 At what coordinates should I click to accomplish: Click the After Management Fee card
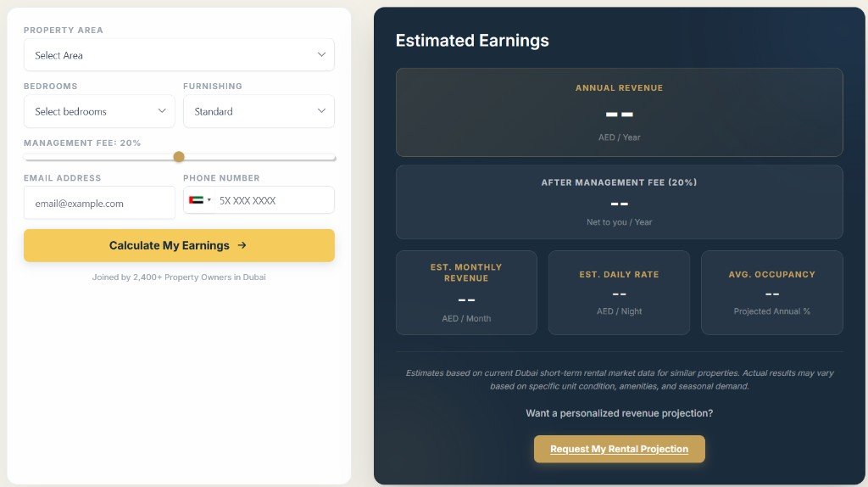coord(619,202)
